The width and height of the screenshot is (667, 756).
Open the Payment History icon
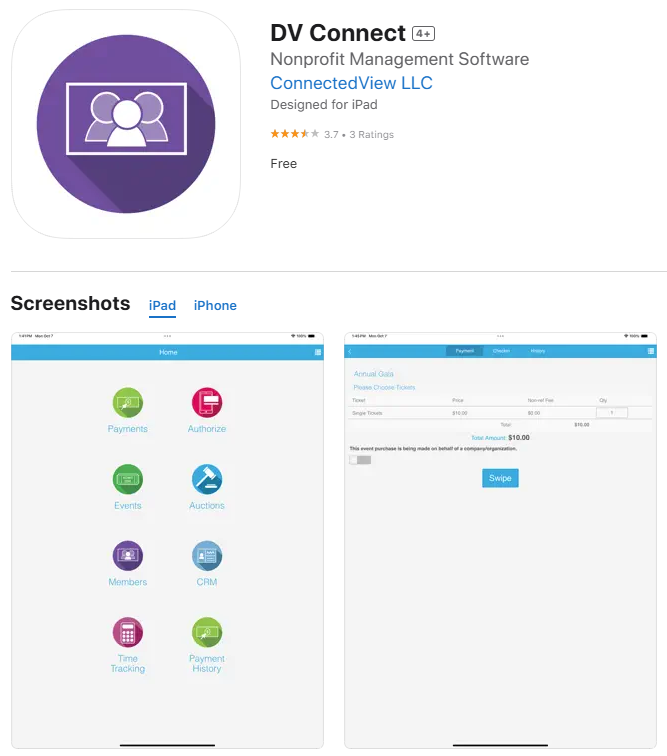tap(207, 632)
